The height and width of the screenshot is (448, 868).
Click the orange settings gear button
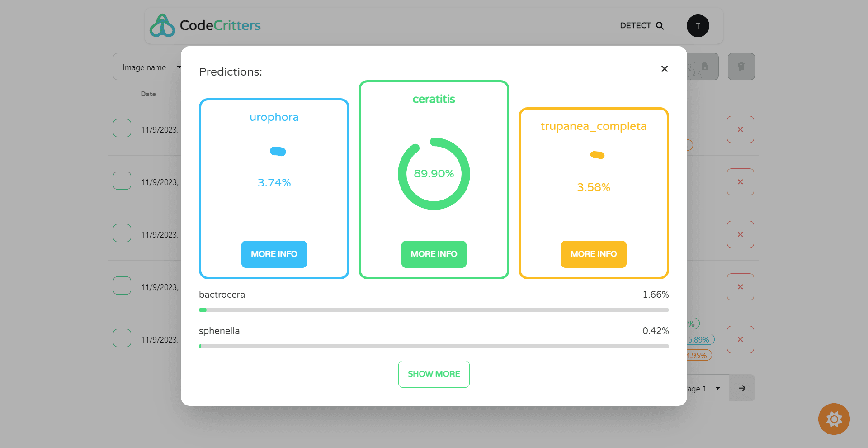click(834, 419)
